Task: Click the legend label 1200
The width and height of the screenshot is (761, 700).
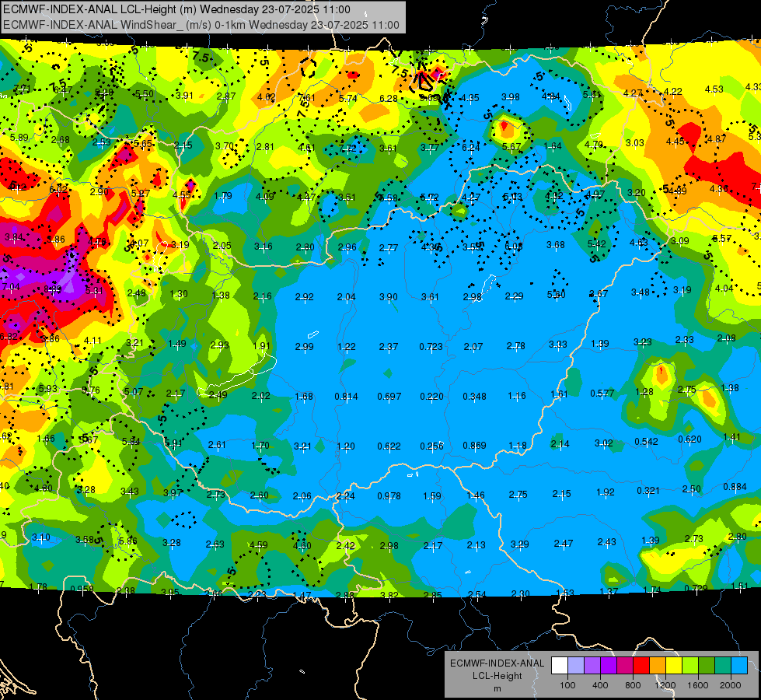Action: pyautogui.click(x=665, y=685)
